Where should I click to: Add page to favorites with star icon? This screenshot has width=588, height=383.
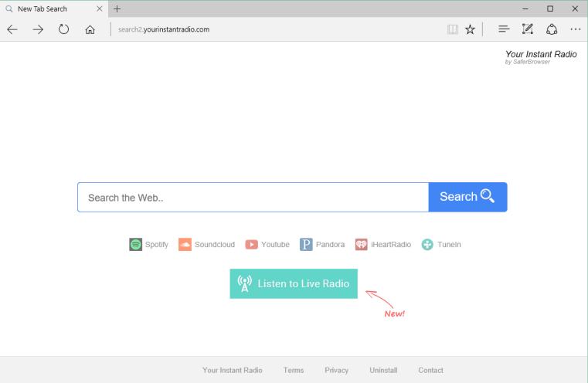470,29
